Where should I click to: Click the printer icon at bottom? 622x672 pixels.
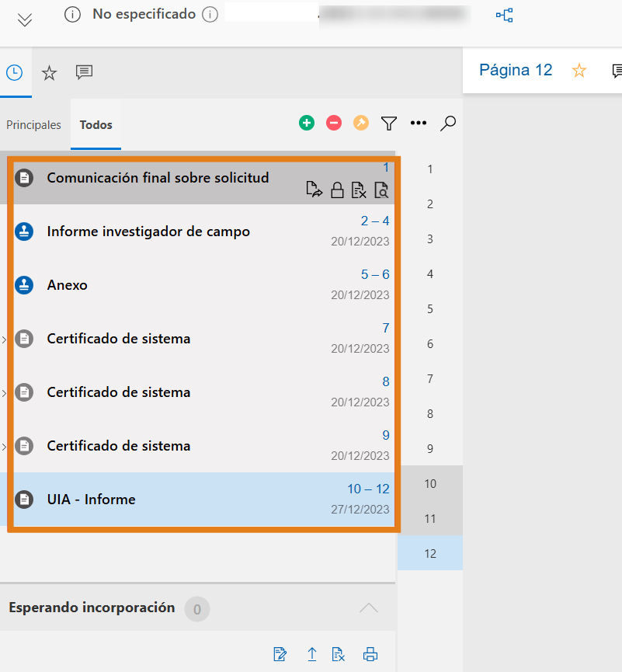(x=370, y=654)
